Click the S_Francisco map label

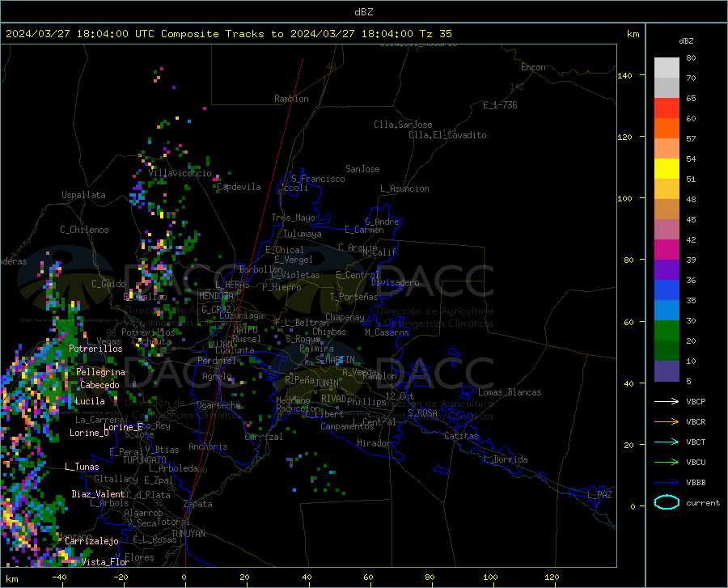coord(318,179)
